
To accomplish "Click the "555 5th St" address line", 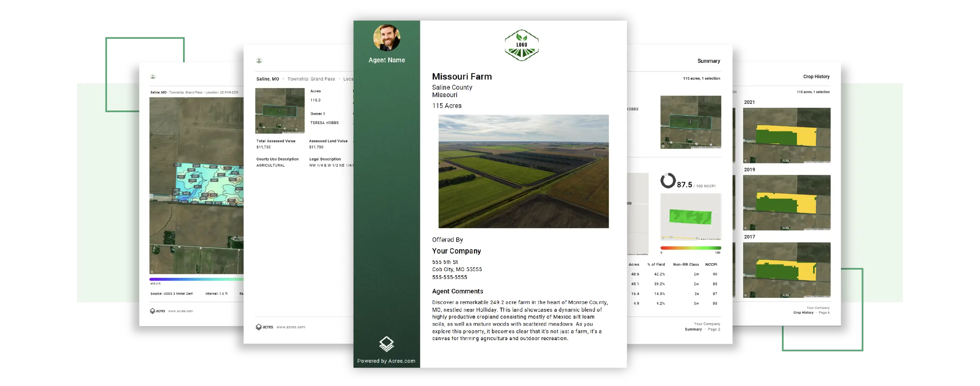I will [x=445, y=262].
